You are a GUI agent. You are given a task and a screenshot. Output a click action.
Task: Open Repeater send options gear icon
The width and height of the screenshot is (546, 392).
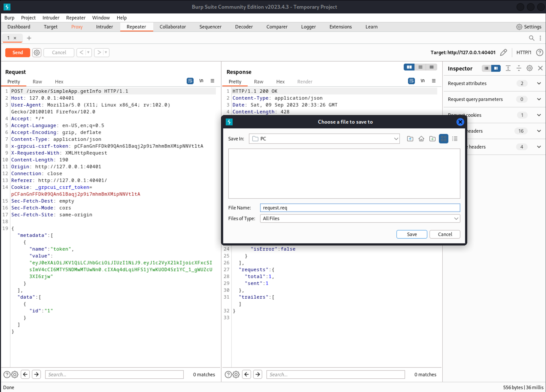[x=37, y=52]
